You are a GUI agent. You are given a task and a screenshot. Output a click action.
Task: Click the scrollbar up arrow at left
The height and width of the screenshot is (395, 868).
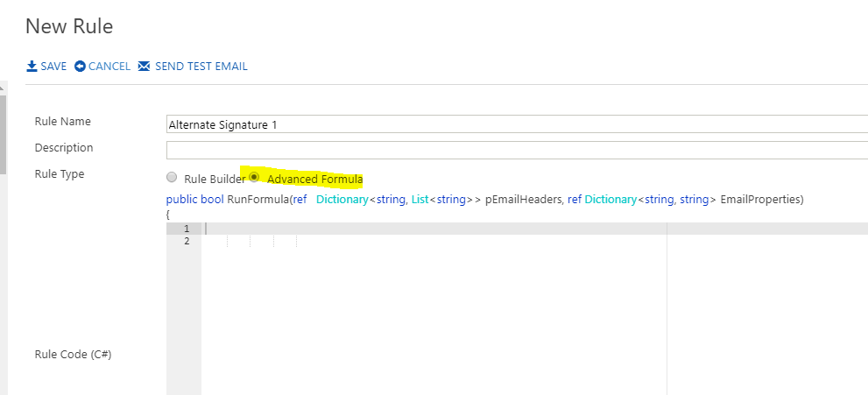[x=3, y=88]
